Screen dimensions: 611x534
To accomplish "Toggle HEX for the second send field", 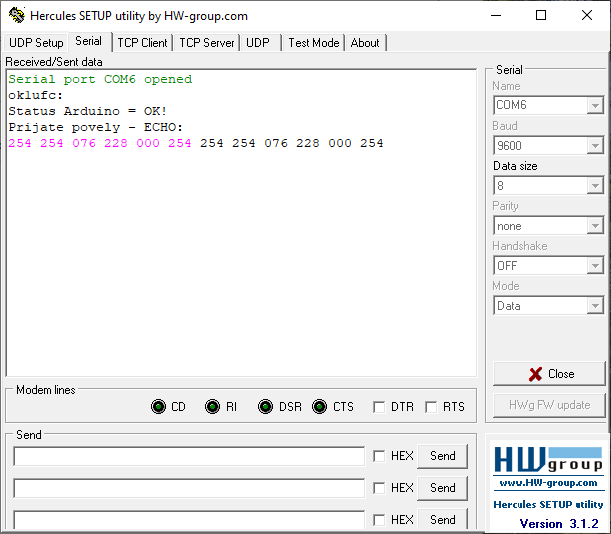I will (379, 488).
